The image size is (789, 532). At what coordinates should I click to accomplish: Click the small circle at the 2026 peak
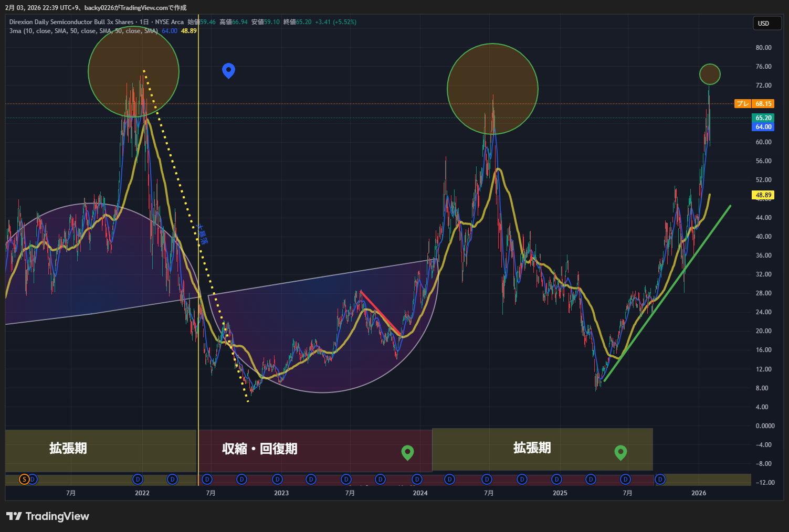pos(710,75)
